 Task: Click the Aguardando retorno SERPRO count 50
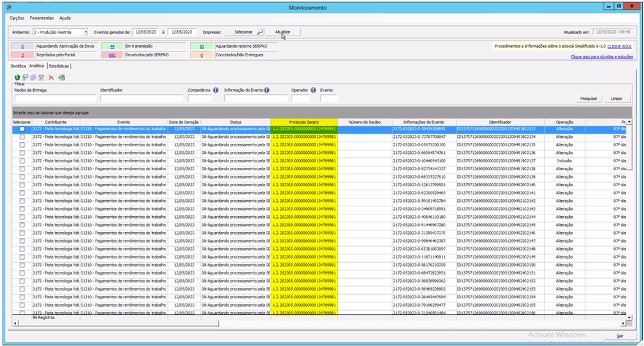point(202,47)
